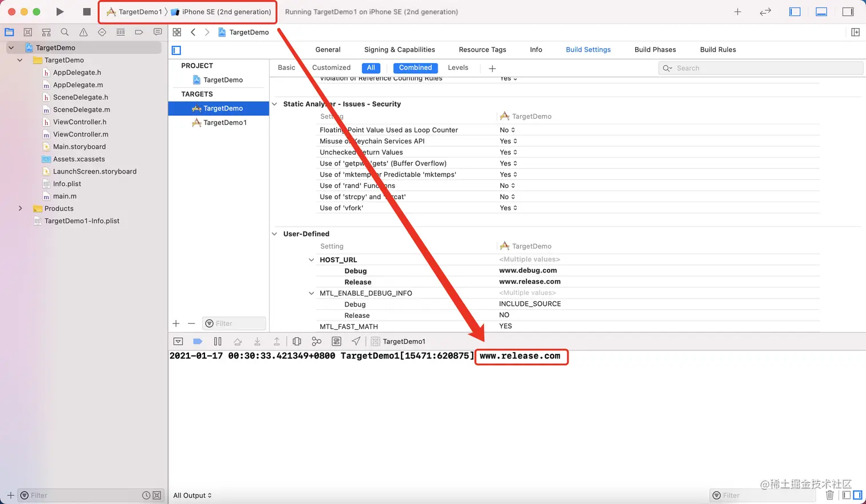Viewport: 866px width, 504px height.
Task: Toggle the console pane
Action: (x=857, y=495)
